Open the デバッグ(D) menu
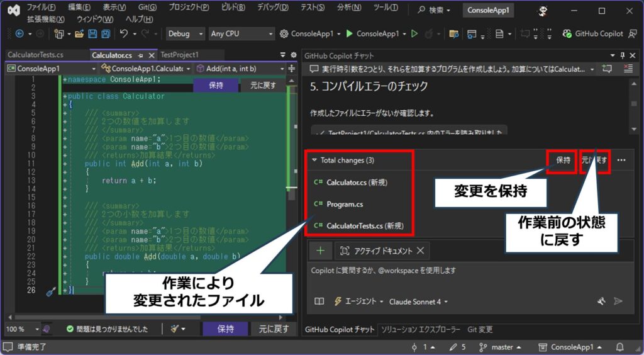The width and height of the screenshot is (644, 355). point(273,8)
